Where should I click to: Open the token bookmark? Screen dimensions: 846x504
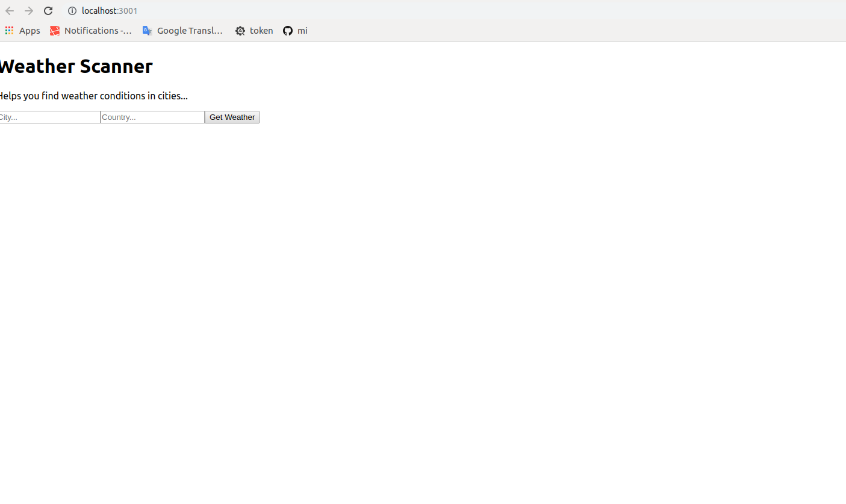pyautogui.click(x=254, y=31)
